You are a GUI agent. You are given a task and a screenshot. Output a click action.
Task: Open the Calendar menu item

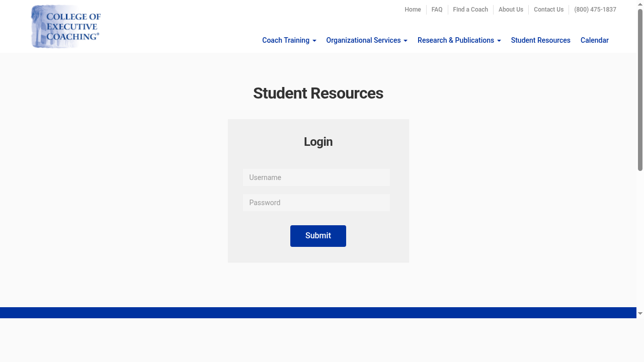595,40
